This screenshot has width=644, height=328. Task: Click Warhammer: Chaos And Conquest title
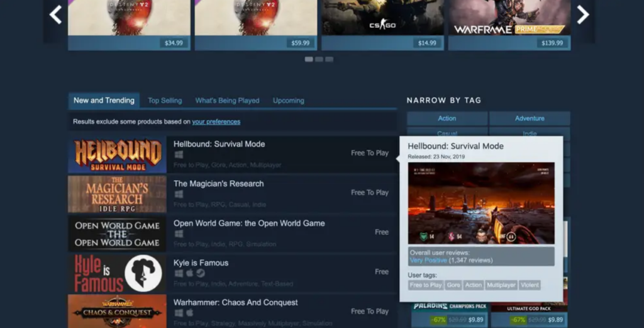point(235,303)
